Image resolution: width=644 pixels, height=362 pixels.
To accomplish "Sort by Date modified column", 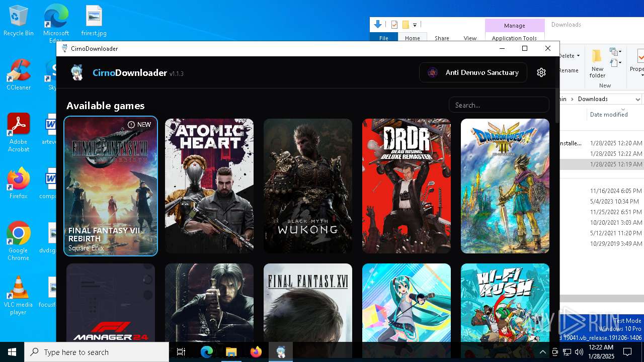I will pos(609,115).
